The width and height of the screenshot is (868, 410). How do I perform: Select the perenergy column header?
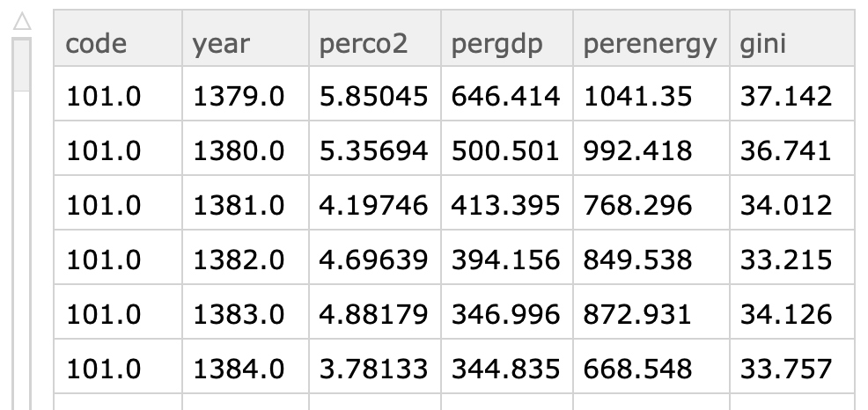[x=651, y=38]
